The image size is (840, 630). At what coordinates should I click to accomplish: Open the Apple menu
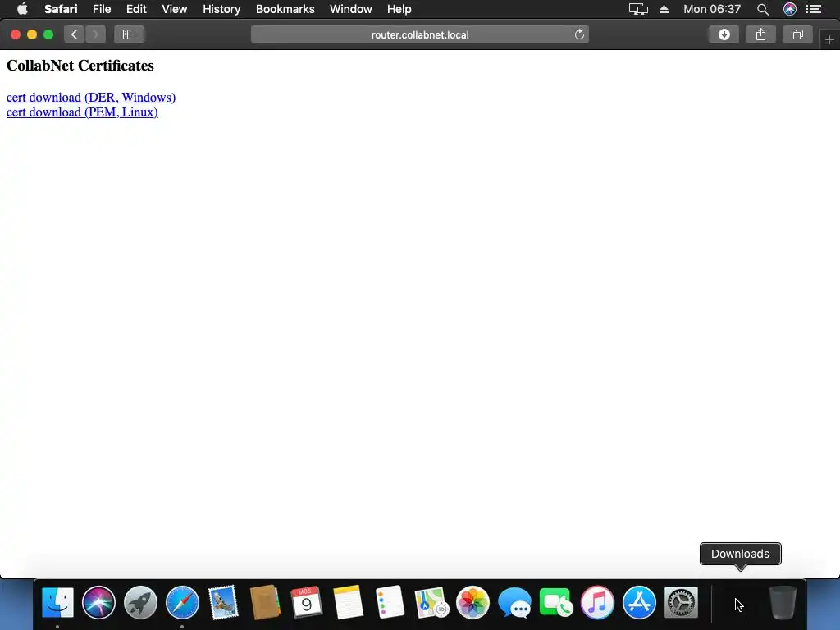click(22, 9)
